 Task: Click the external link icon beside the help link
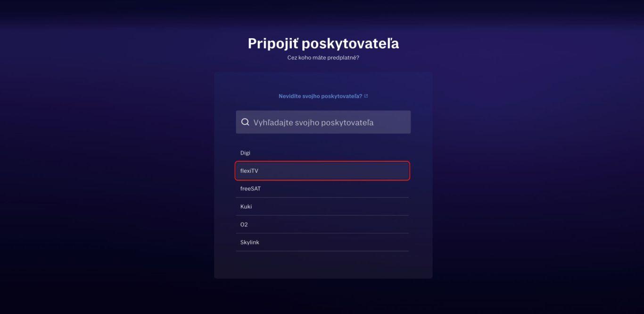pyautogui.click(x=366, y=96)
